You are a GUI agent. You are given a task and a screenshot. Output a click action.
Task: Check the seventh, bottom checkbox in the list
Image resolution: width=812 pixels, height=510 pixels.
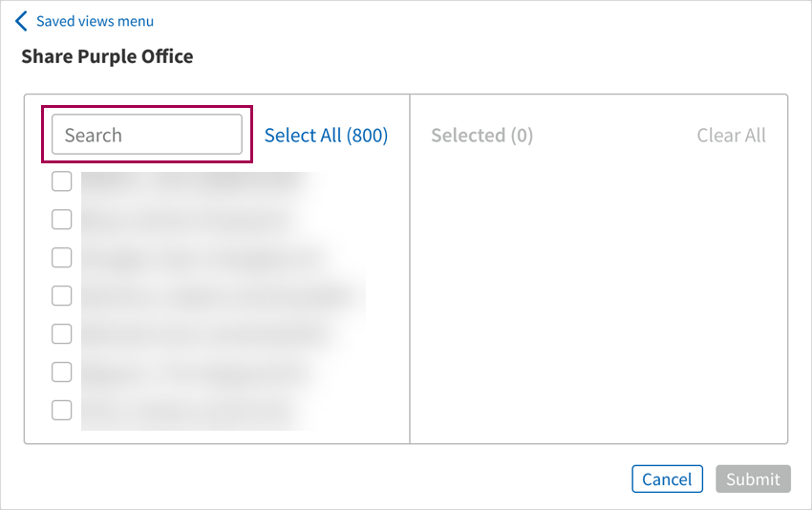[61, 411]
